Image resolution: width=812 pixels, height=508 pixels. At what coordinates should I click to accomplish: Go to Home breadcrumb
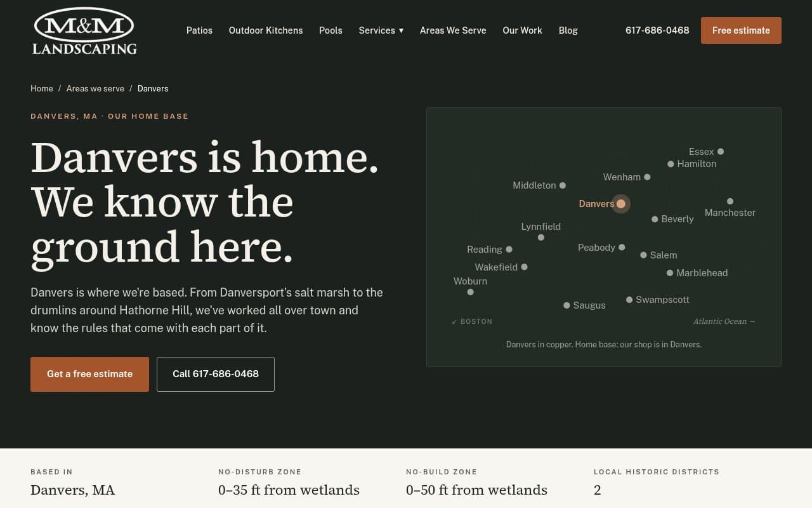point(42,88)
